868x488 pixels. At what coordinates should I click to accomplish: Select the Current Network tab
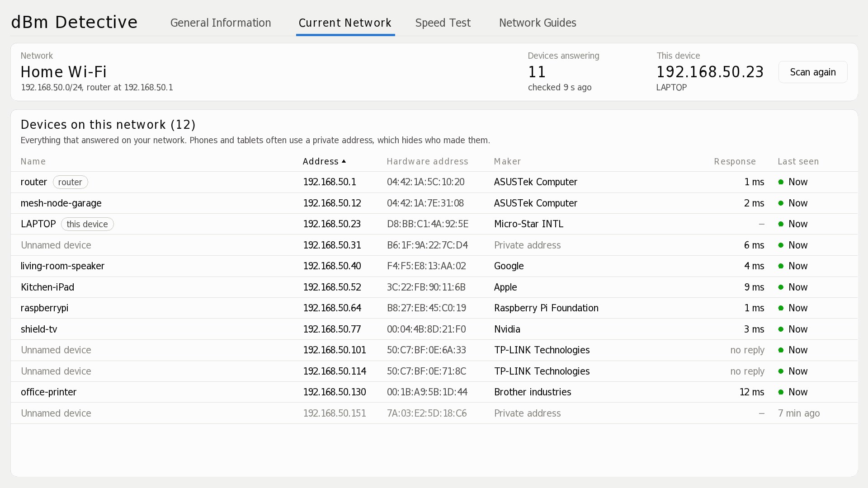click(345, 23)
